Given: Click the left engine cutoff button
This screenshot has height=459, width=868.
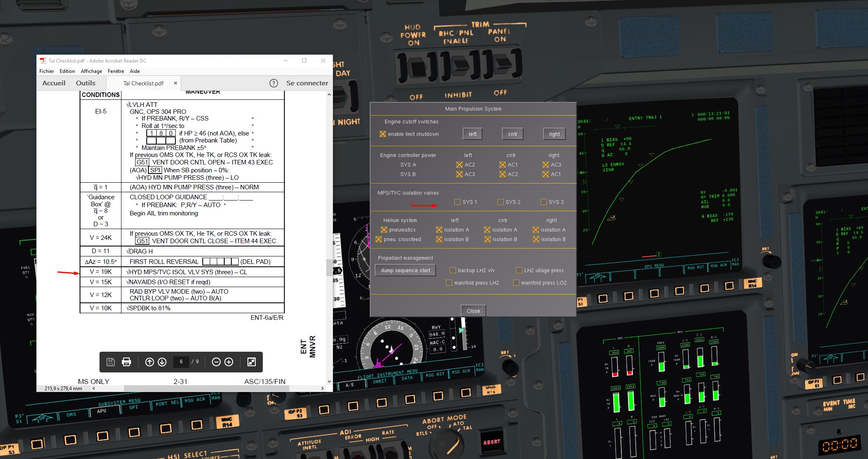Looking at the screenshot, I should [x=473, y=134].
